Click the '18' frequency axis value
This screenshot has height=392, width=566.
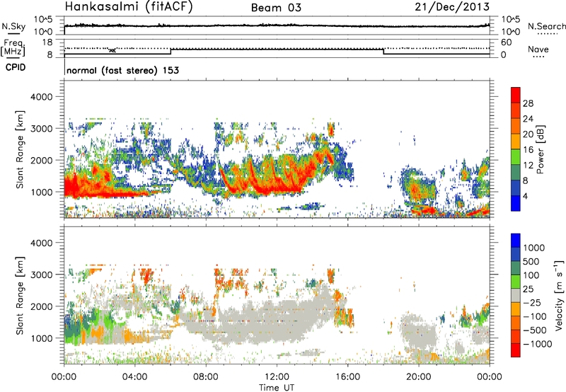point(47,42)
